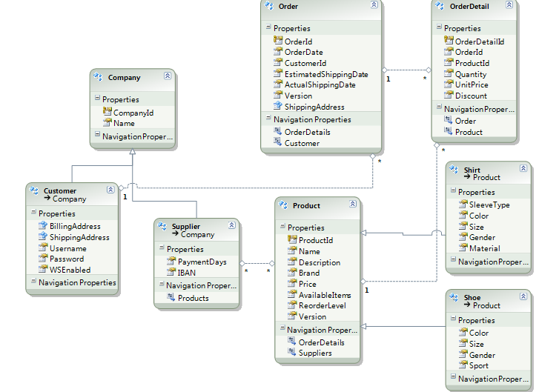Click the Customer navigation property icon in Order
Image resolution: width=536 pixels, height=392 pixels.
pyautogui.click(x=278, y=143)
